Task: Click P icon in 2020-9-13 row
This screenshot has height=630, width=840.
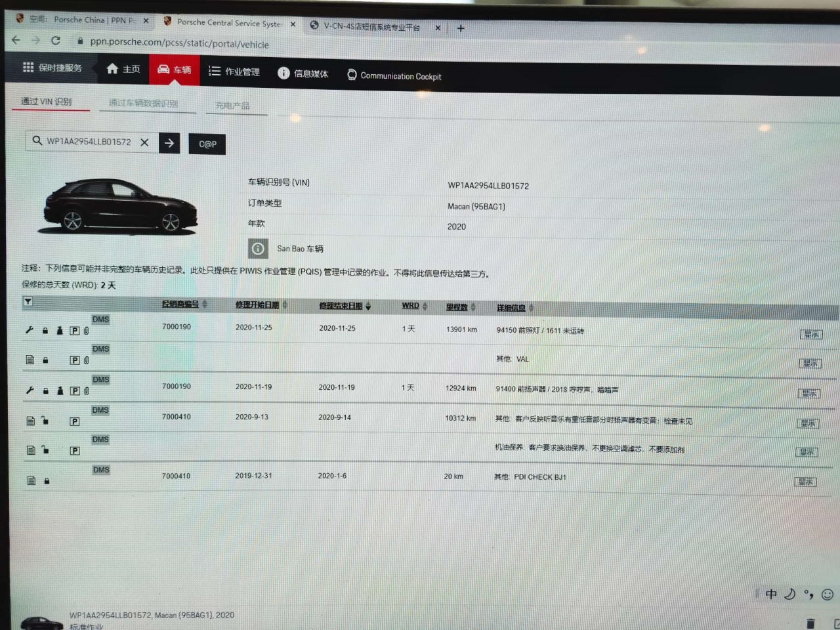Action: [x=75, y=421]
